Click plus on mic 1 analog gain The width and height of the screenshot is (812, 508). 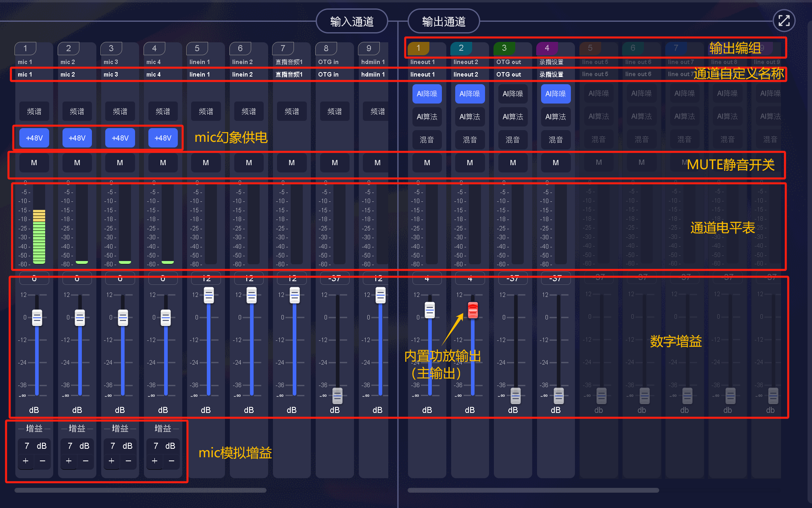tap(26, 461)
